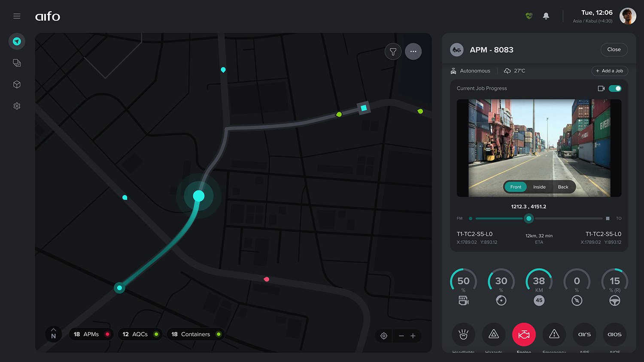Click the aifo logo

(48, 16)
